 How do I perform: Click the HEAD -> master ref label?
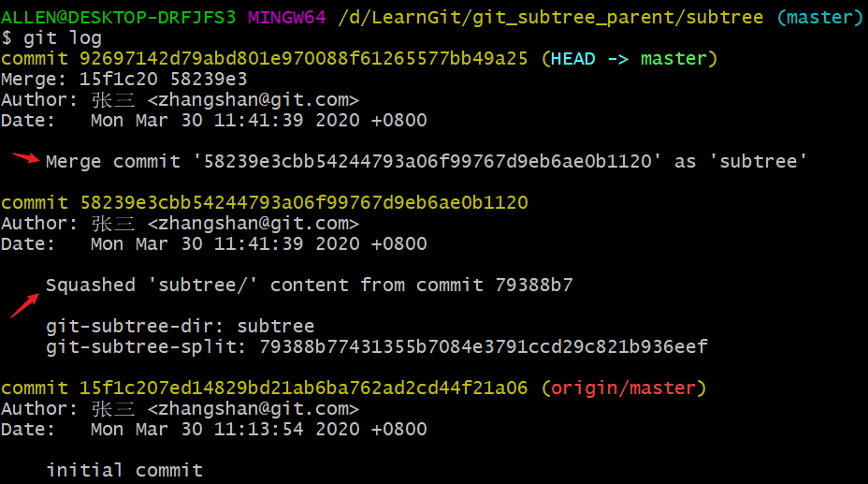(629, 59)
